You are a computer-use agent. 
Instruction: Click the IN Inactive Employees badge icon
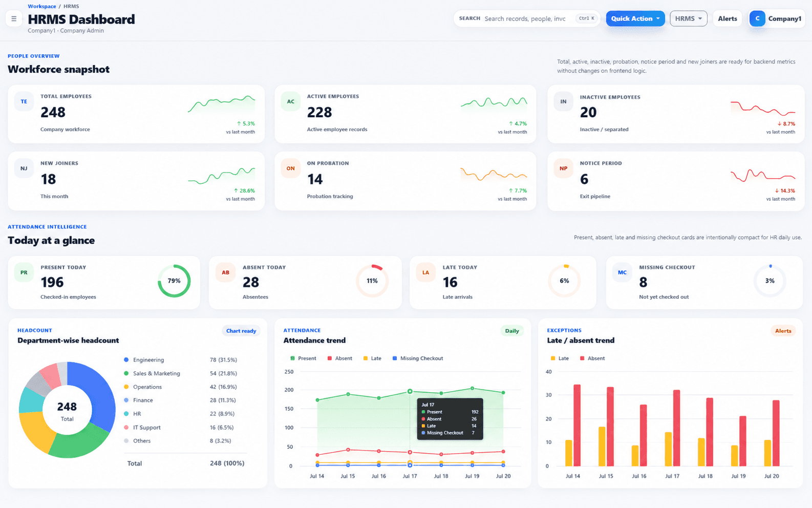[564, 101]
